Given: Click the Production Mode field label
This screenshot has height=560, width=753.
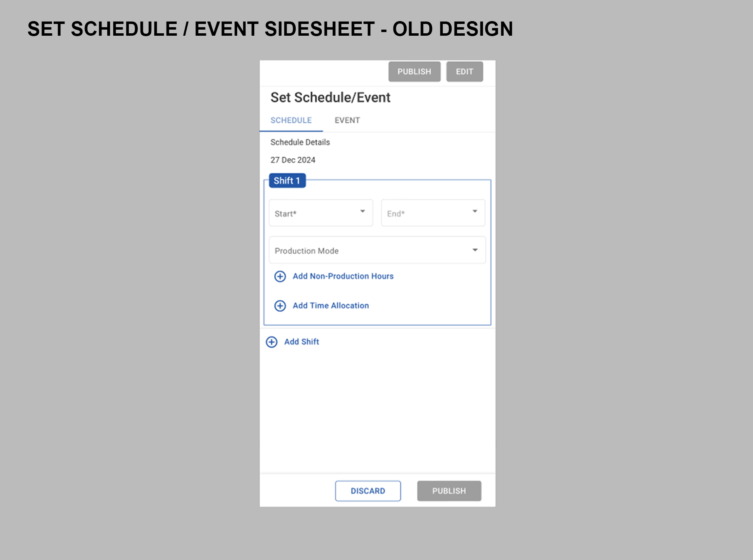Looking at the screenshot, I should point(307,251).
